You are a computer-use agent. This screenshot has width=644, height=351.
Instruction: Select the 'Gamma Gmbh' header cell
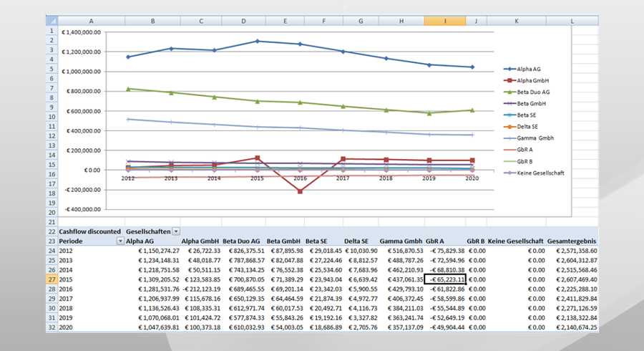pos(401,241)
